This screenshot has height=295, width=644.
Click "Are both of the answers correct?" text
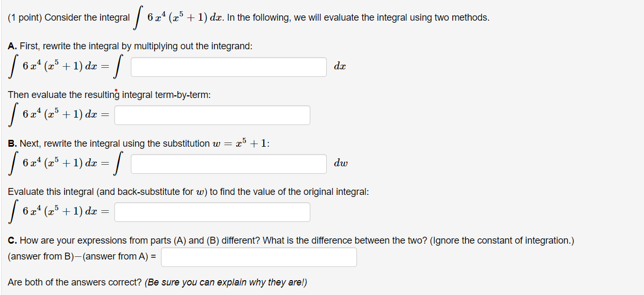coord(75,282)
